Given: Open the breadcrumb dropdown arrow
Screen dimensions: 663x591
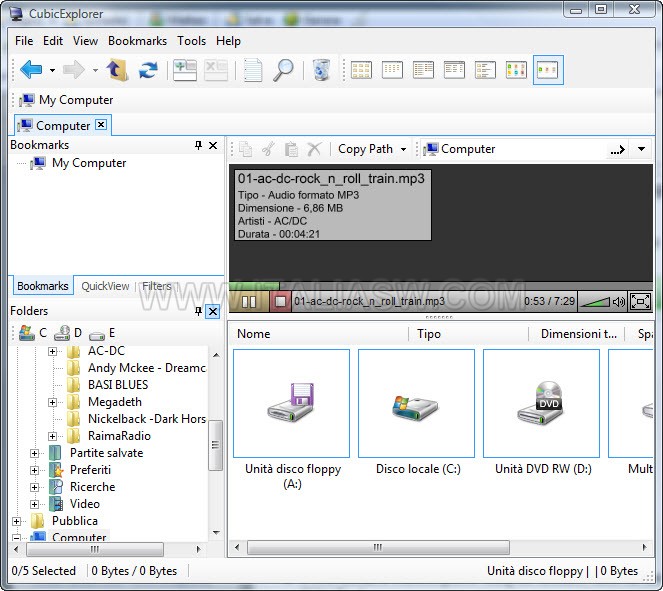Looking at the screenshot, I should (x=641, y=149).
